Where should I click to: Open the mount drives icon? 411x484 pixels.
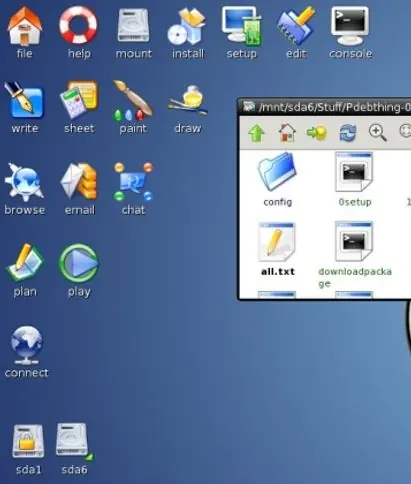[133, 26]
